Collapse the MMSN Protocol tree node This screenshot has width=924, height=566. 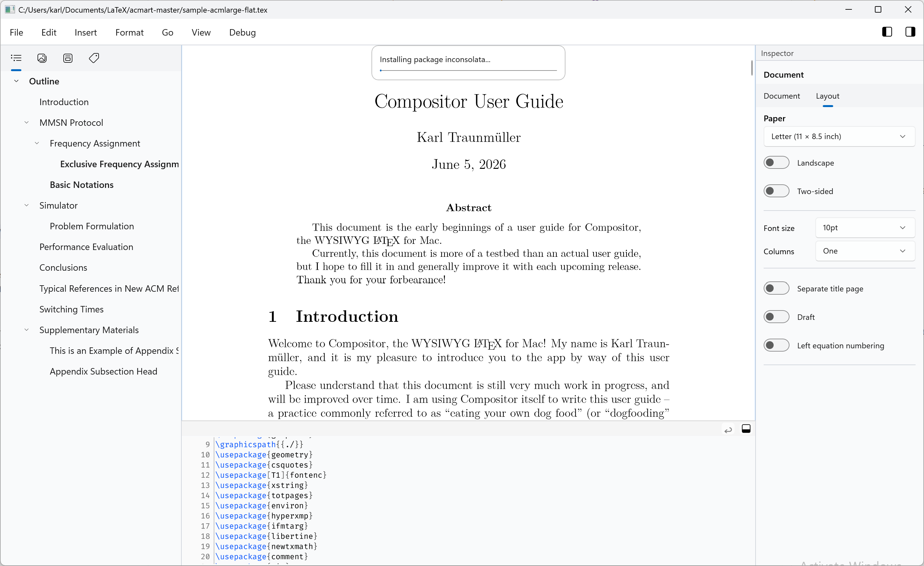tap(27, 122)
